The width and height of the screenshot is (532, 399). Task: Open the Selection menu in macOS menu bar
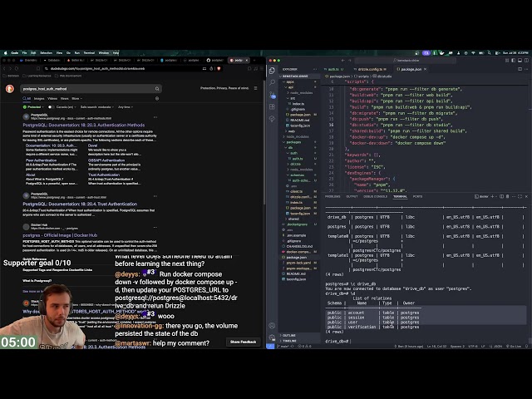click(47, 53)
